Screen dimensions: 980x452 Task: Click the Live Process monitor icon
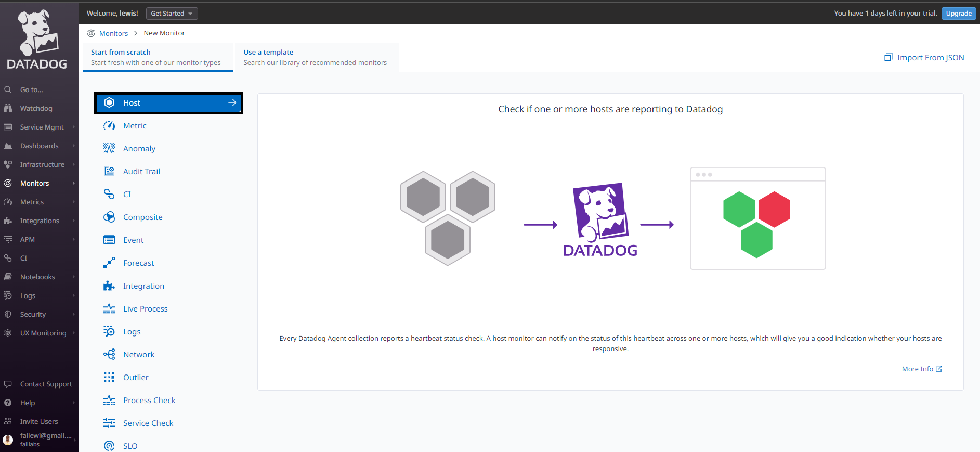[109, 308]
